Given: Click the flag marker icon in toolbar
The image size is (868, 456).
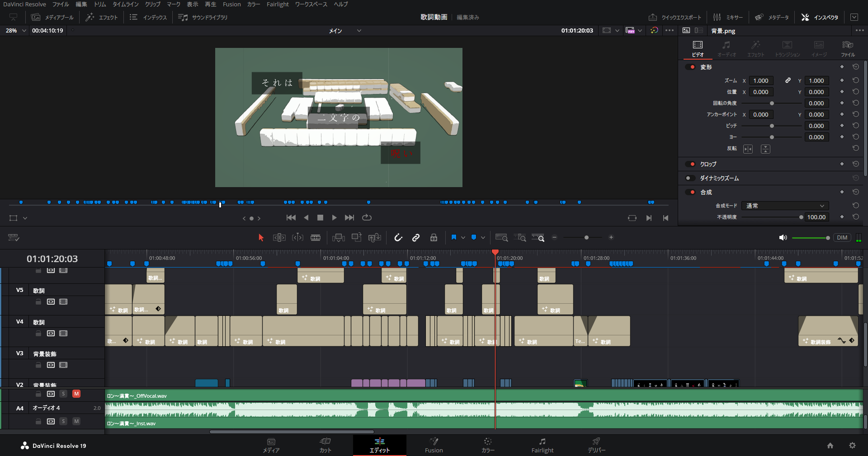Looking at the screenshot, I should [x=454, y=237].
